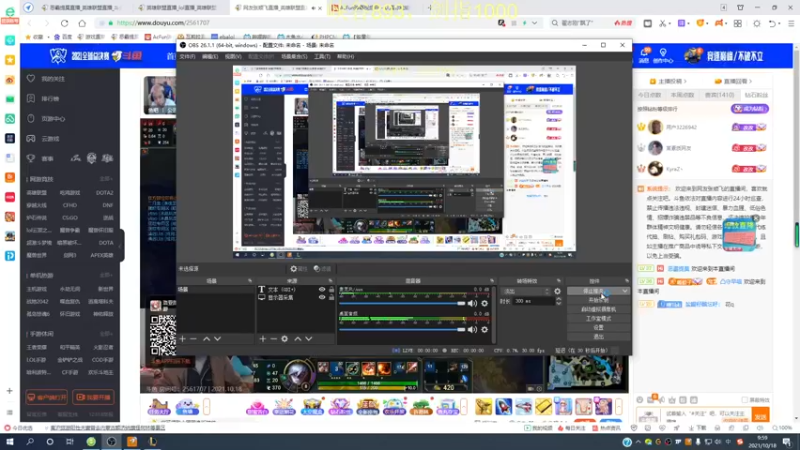Select the text source row in Sources list
This screenshot has height=450, width=800.
295,289
